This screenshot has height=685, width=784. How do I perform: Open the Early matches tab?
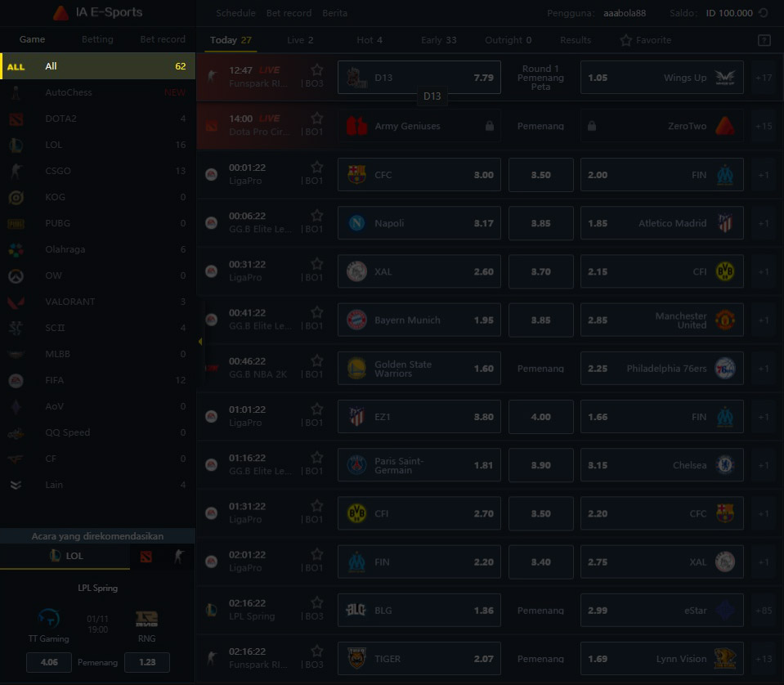click(438, 40)
